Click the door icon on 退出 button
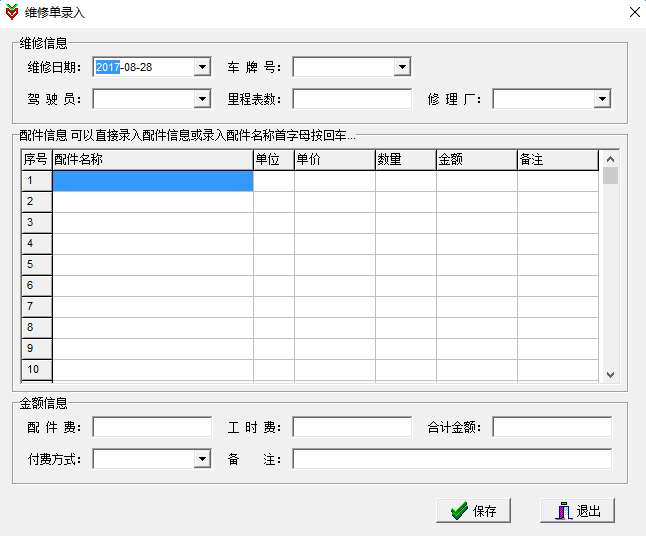The image size is (646, 536). (564, 511)
